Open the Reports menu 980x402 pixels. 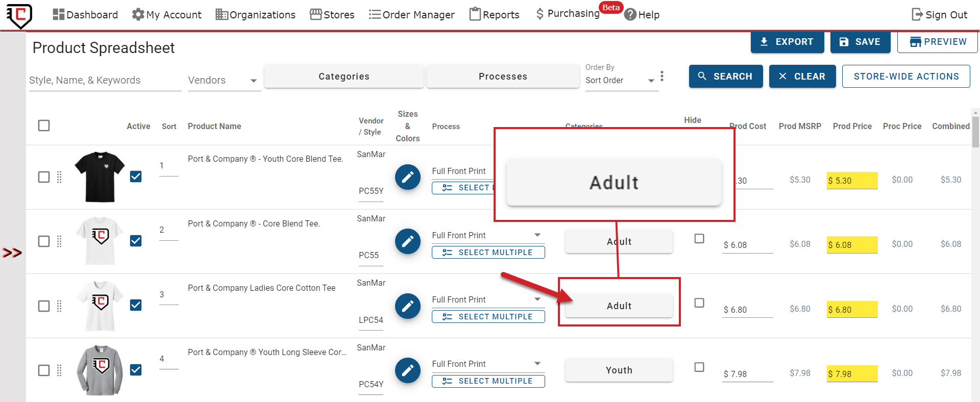(494, 15)
